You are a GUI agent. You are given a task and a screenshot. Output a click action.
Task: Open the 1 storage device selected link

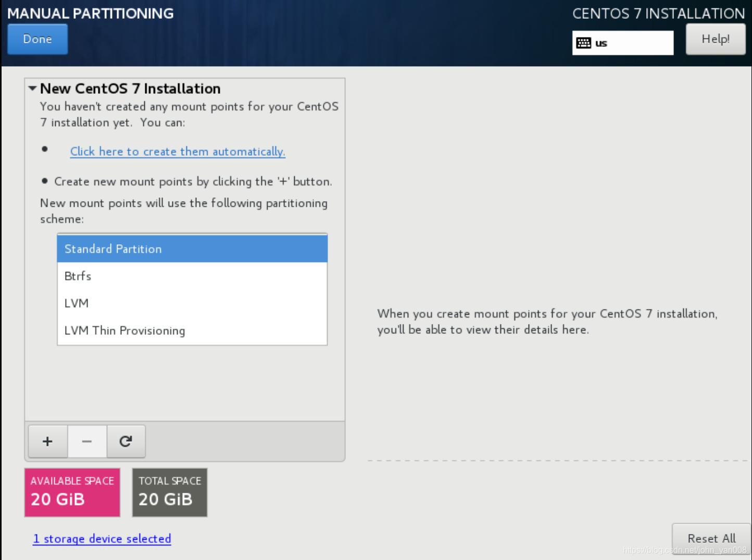tap(102, 539)
